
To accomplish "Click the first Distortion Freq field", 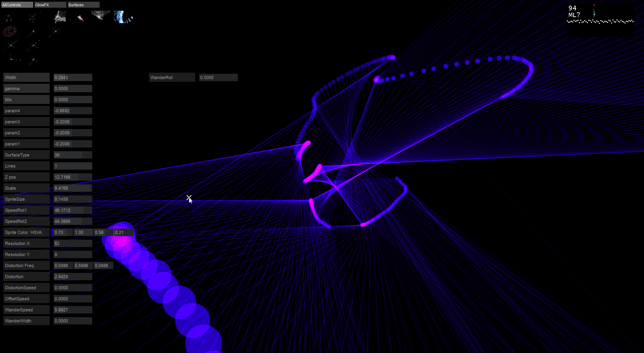I will click(x=63, y=266).
